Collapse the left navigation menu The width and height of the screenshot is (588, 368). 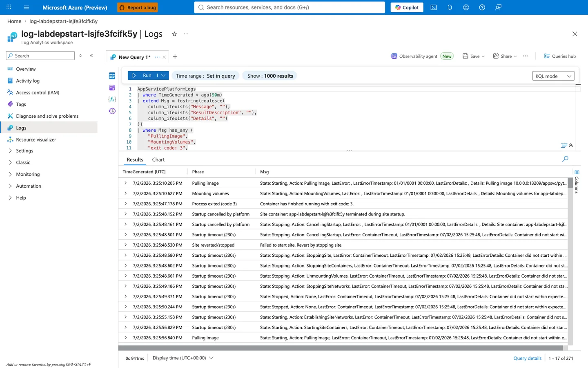(x=91, y=56)
